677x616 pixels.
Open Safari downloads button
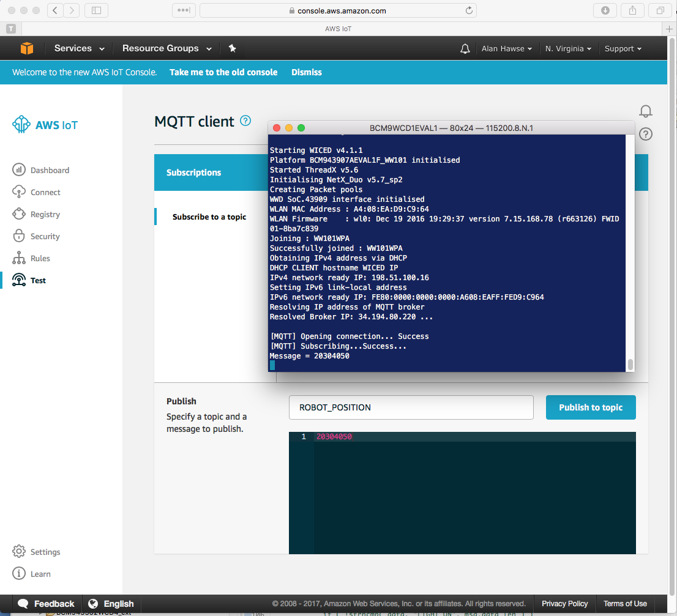[605, 10]
